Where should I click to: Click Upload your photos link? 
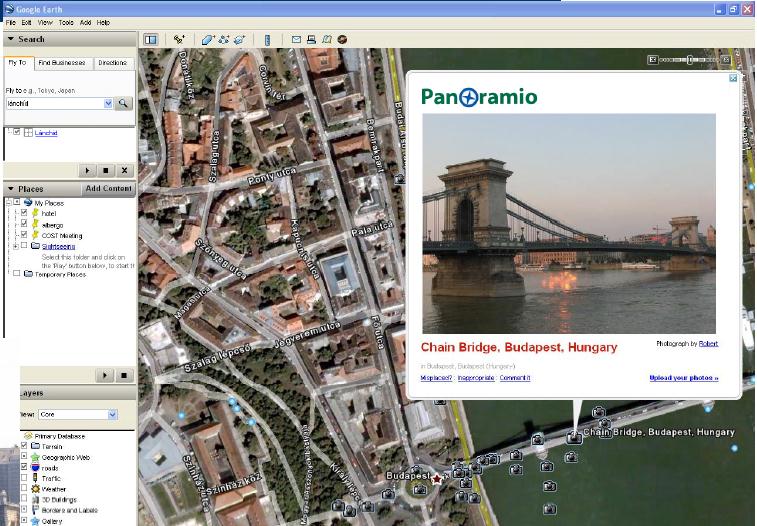(x=684, y=378)
